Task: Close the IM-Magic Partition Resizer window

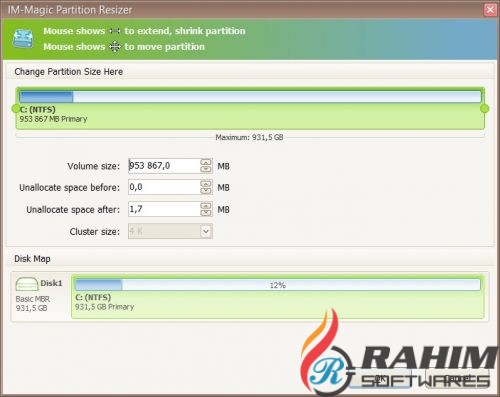Action: tap(490, 10)
